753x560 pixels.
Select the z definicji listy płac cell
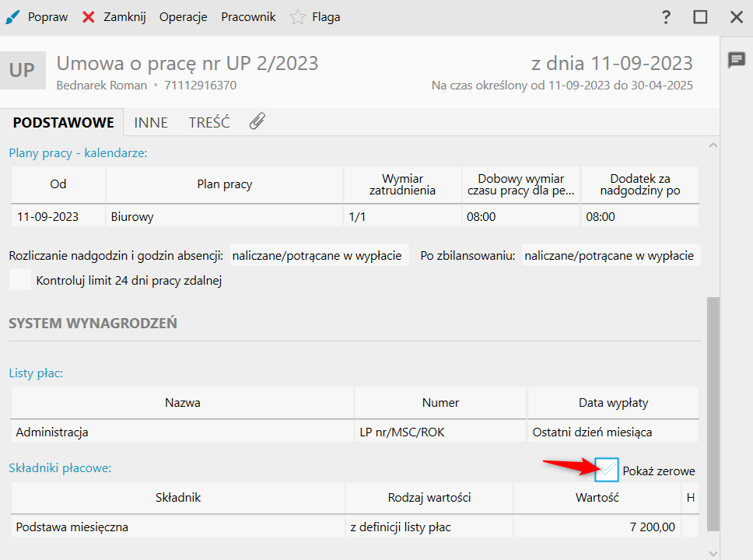(429, 527)
